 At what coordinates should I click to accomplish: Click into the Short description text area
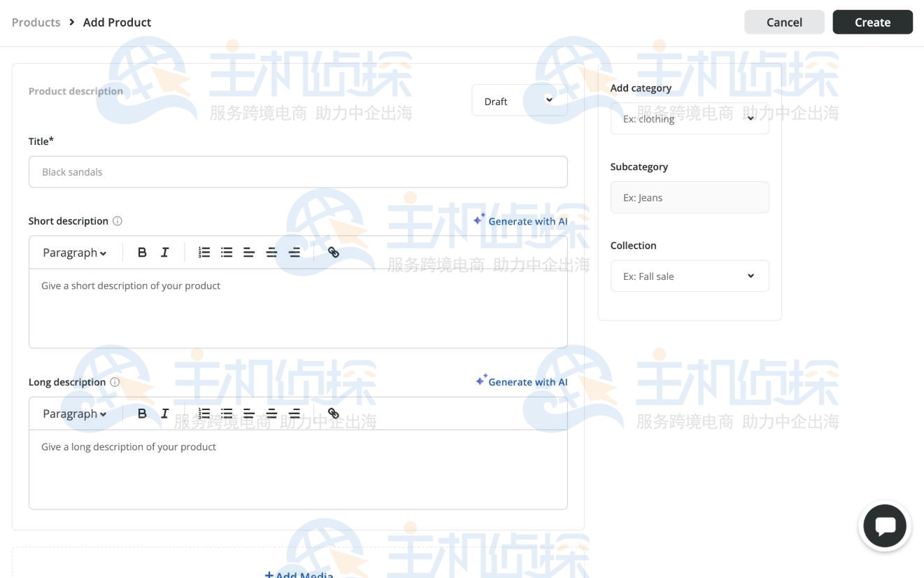click(x=298, y=309)
